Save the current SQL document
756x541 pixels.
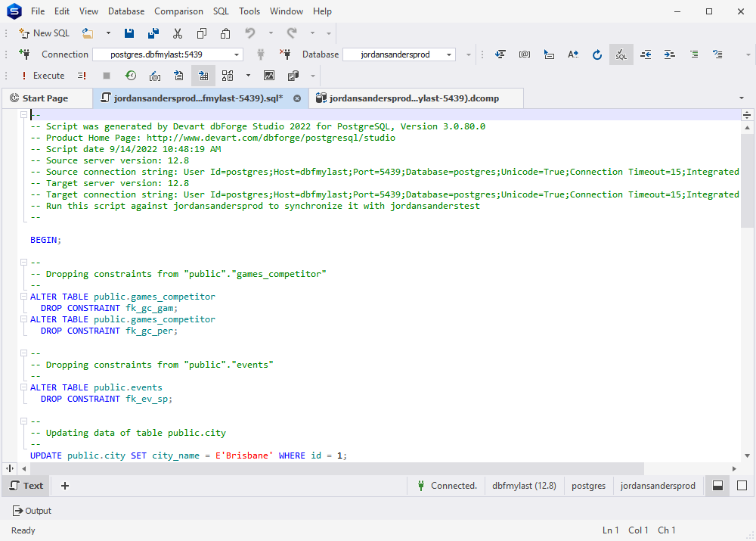coord(129,33)
